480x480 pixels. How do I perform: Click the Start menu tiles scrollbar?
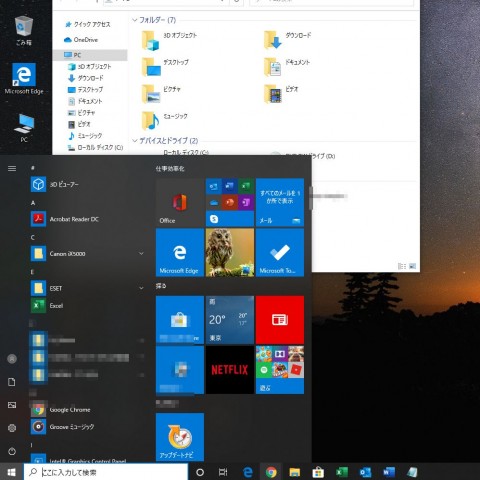pyautogui.click(x=311, y=198)
